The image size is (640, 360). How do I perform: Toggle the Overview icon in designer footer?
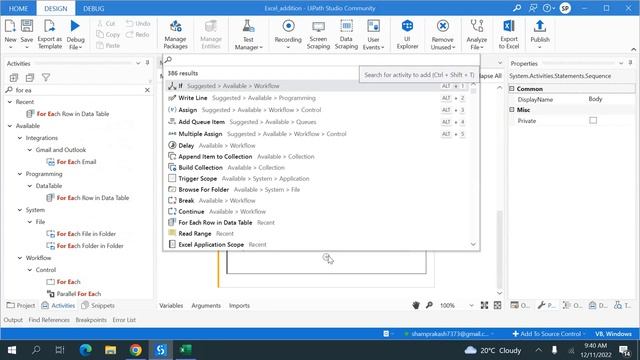click(497, 305)
